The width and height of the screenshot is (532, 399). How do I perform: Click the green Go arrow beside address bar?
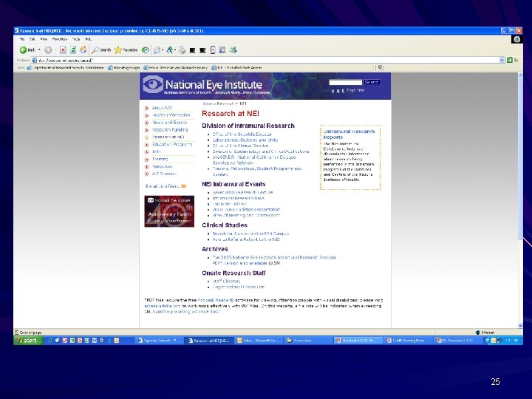click(509, 60)
